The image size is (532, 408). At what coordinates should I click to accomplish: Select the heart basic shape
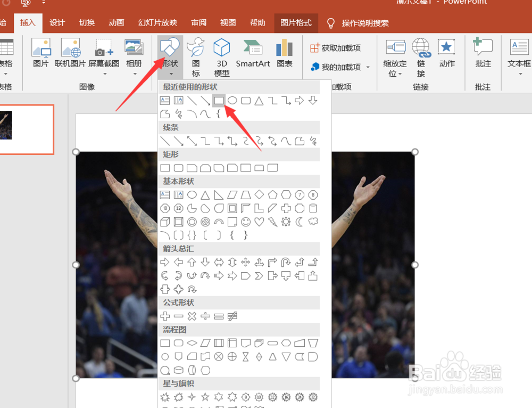tap(259, 222)
